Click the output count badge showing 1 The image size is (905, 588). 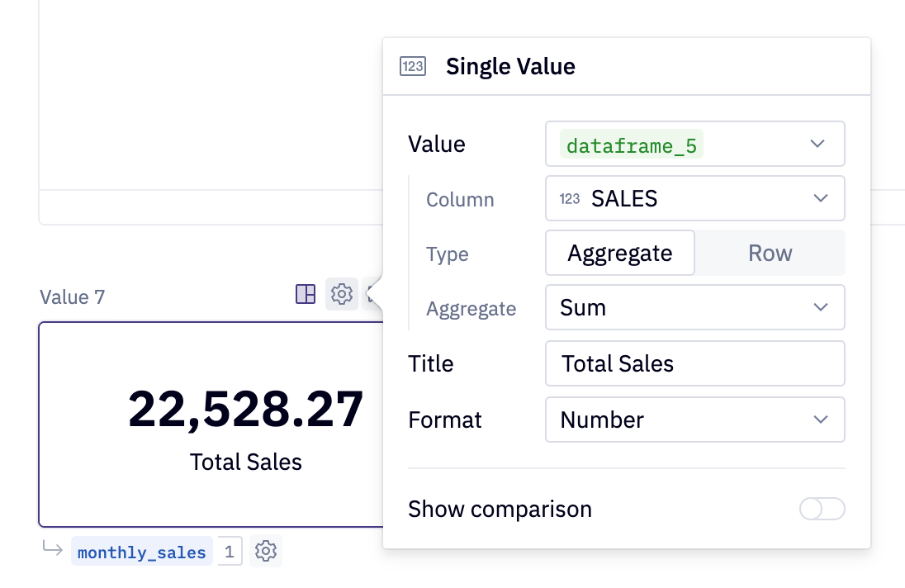pos(230,552)
